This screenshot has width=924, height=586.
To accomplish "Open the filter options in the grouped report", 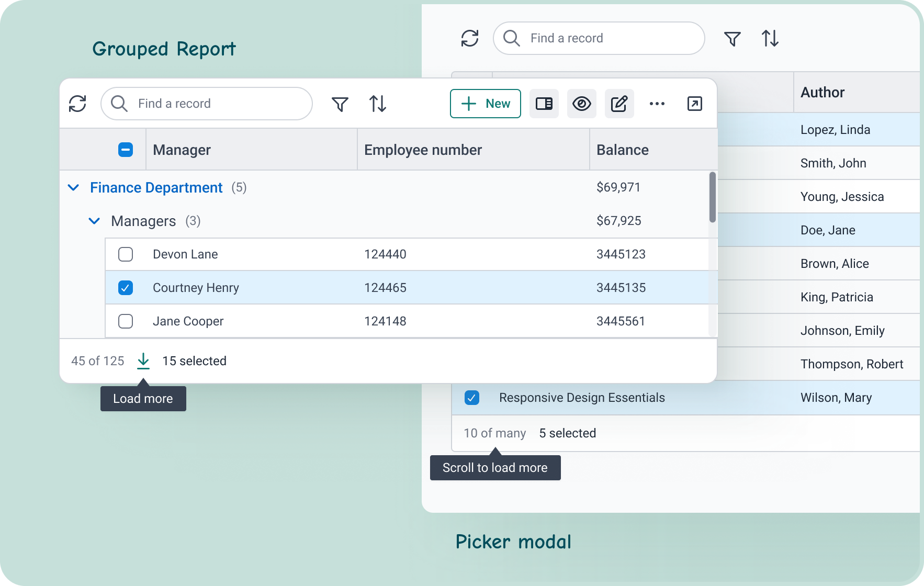I will tap(340, 104).
